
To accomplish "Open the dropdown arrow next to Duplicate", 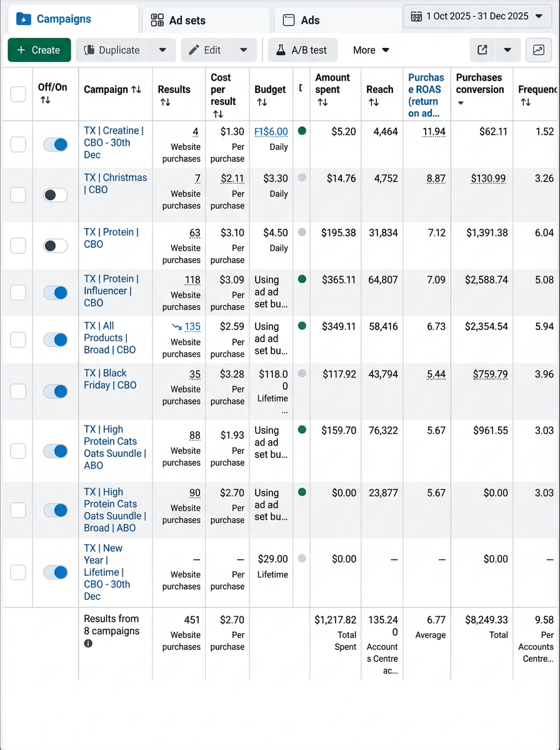I will (162, 50).
